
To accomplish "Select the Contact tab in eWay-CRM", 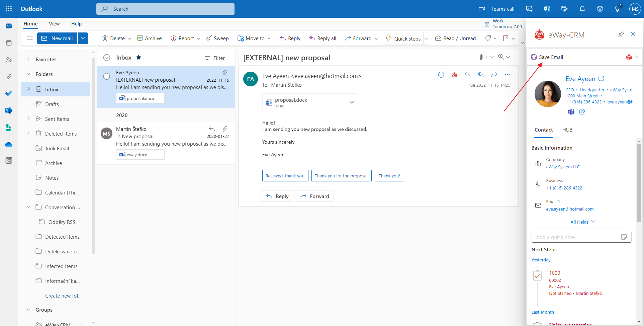I will pos(544,130).
